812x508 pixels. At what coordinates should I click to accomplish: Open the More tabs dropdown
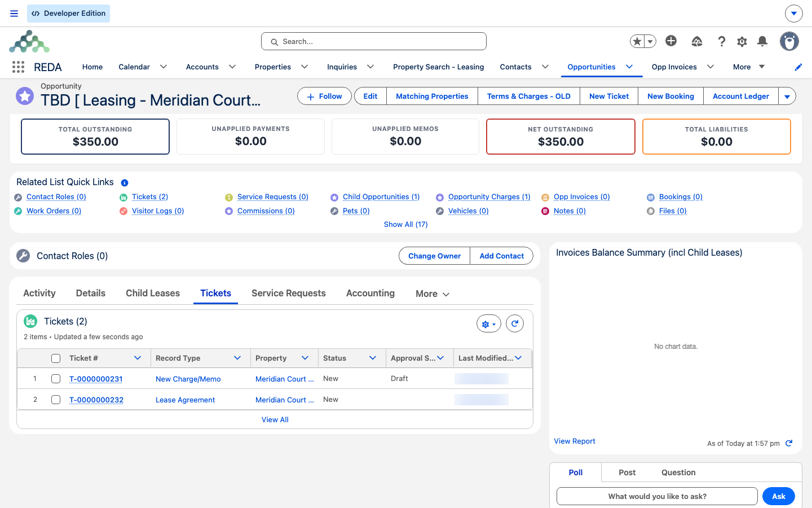click(x=433, y=294)
